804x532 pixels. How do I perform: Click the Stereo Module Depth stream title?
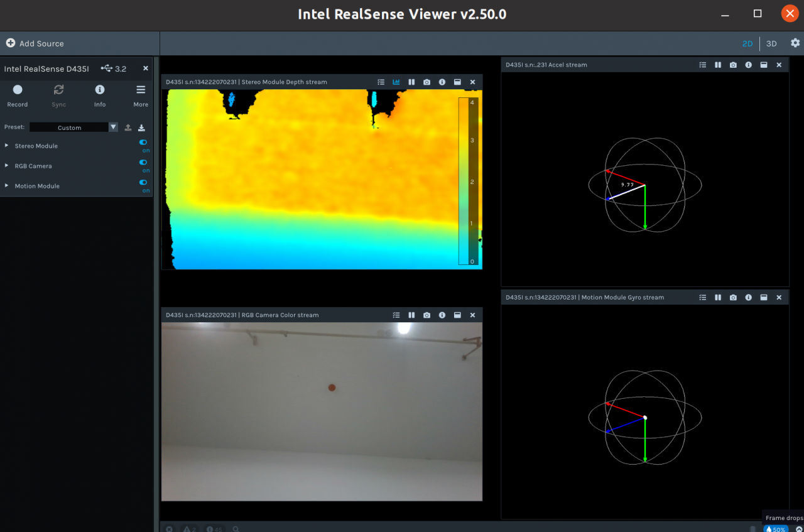(x=246, y=82)
